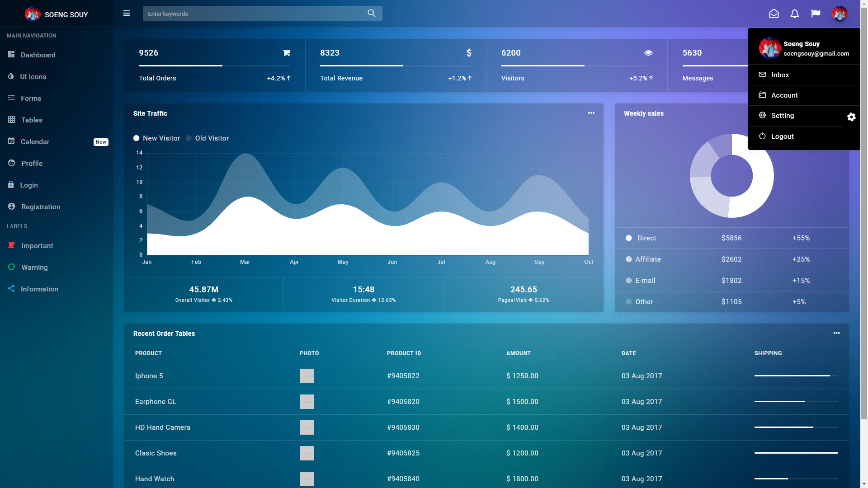Open the Recent Order Tables ellipsis menu
Screen dimensions: 868x488
tap(836, 333)
